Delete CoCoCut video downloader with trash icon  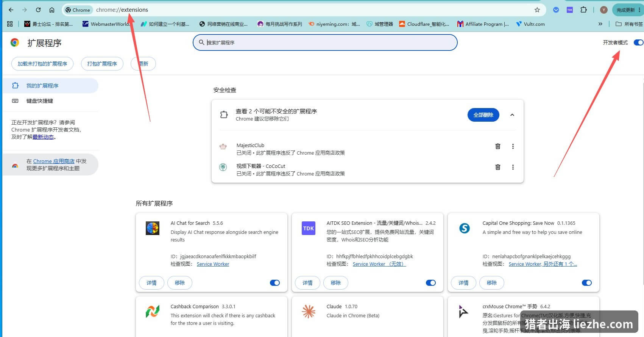click(x=498, y=167)
